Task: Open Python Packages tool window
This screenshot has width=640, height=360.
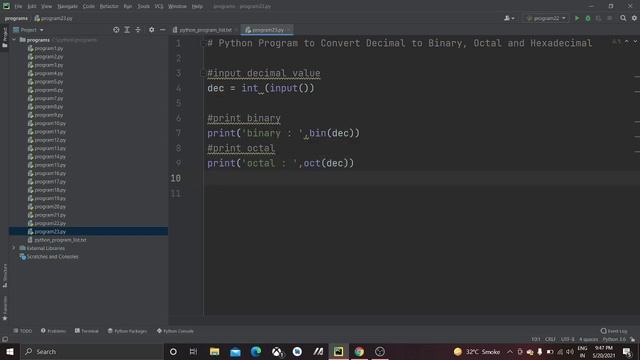Action: point(127,331)
